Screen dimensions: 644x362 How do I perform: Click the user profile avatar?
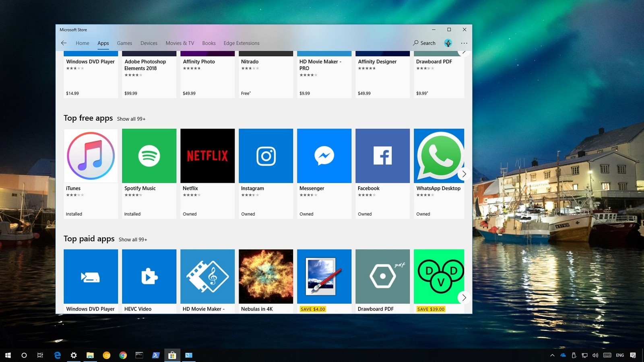(x=448, y=43)
